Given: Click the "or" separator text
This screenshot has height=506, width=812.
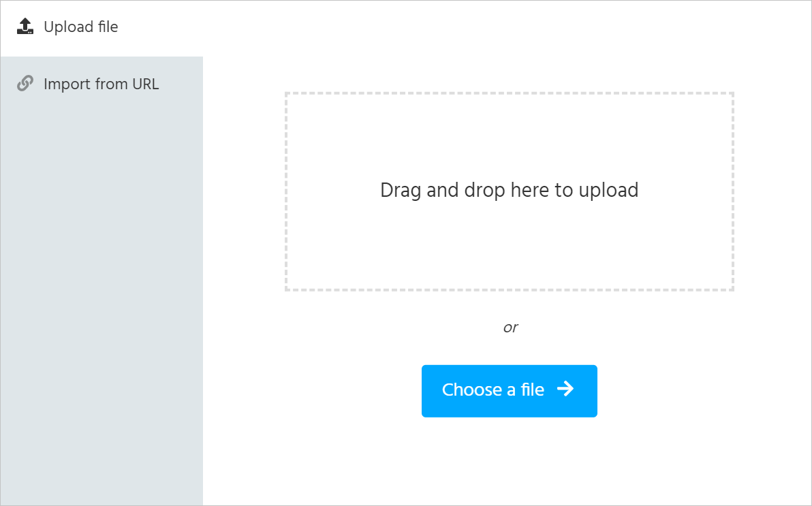Looking at the screenshot, I should 510,328.
